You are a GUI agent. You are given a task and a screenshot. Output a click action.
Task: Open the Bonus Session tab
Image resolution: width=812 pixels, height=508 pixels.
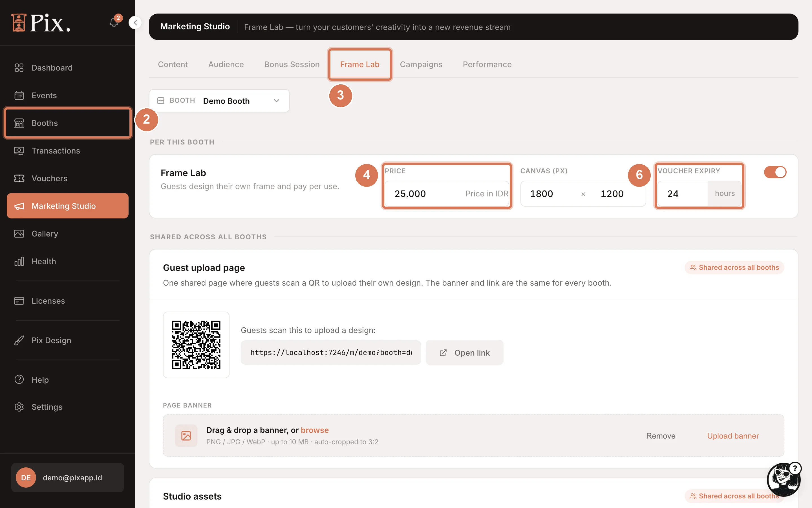(x=292, y=64)
